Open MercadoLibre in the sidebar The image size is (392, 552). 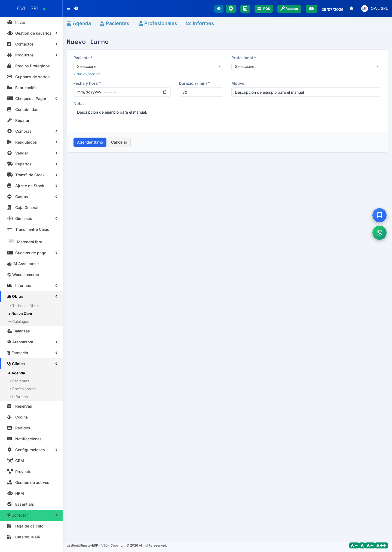pyautogui.click(x=31, y=242)
